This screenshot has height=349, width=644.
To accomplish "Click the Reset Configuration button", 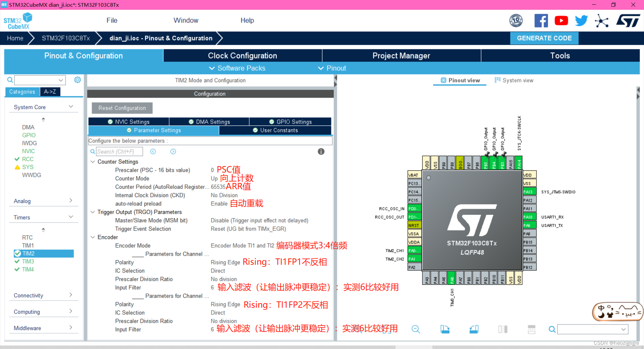I will pos(122,108).
